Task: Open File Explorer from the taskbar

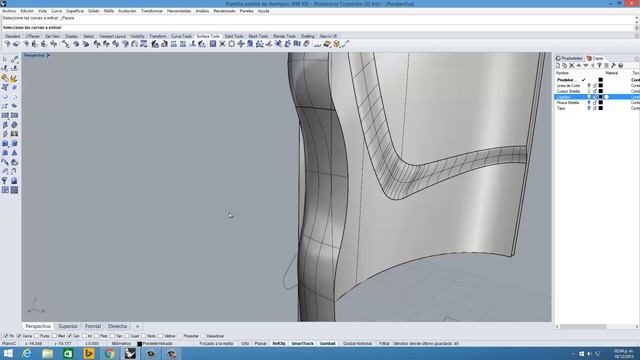Action: (x=47, y=353)
